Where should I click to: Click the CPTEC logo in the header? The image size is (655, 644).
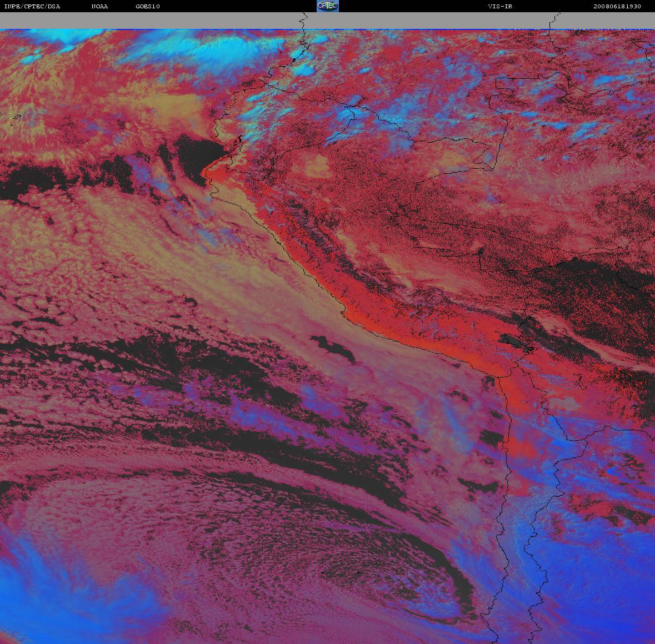328,6
